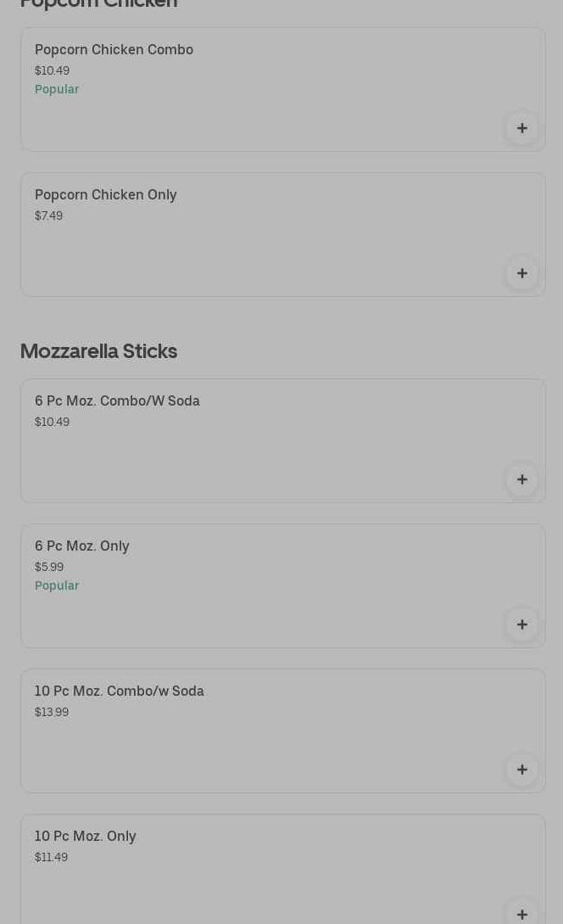Add Popcorn Chicken Only with plus icon
Screen dimensions: 563x924
click(x=522, y=273)
